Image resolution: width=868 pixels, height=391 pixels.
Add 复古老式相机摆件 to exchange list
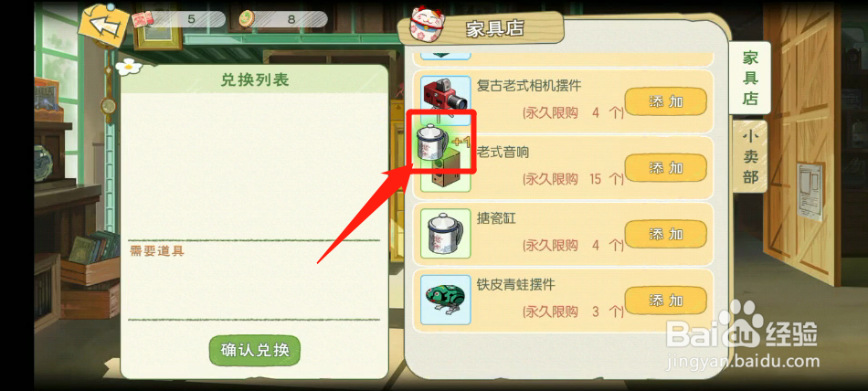point(666,102)
